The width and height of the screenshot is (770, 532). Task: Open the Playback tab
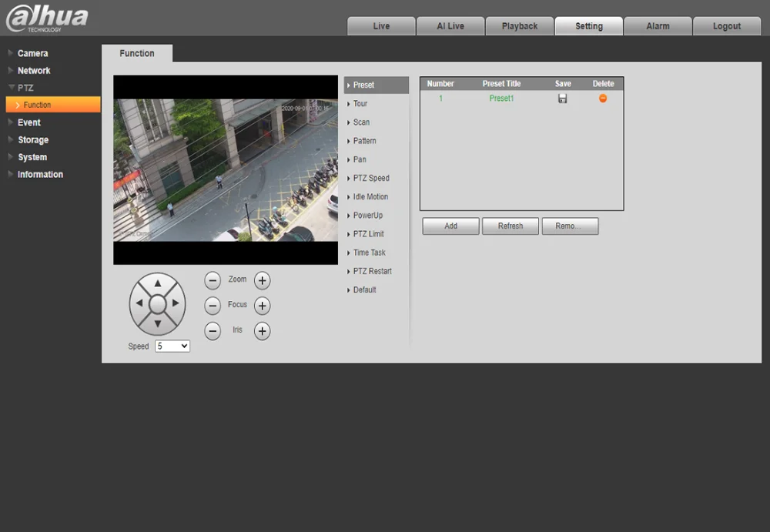(520, 26)
